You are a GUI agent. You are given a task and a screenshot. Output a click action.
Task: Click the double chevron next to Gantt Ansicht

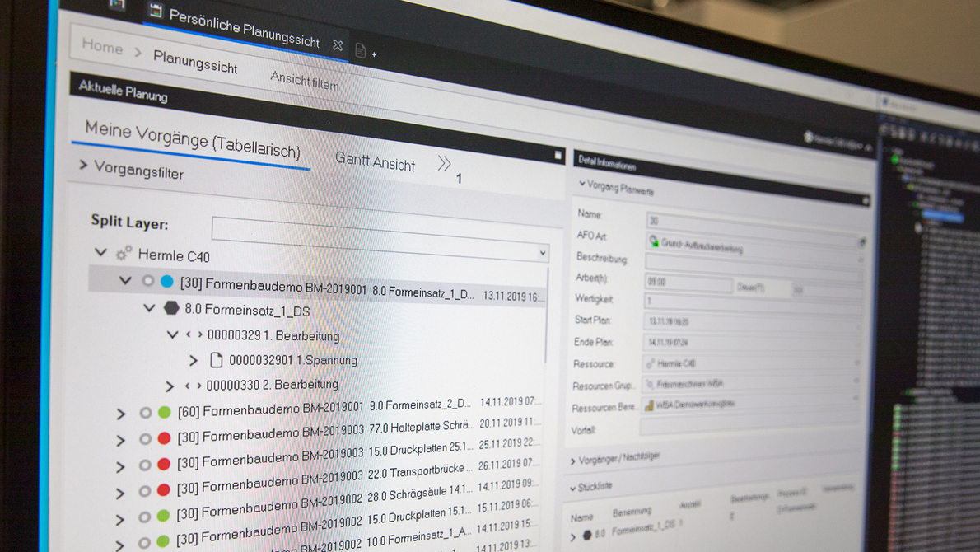point(444,163)
